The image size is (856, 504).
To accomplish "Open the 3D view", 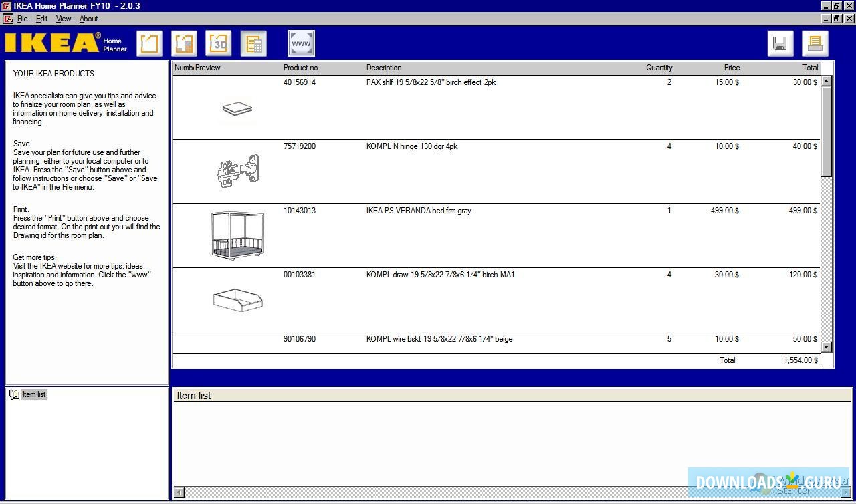I will 219,43.
